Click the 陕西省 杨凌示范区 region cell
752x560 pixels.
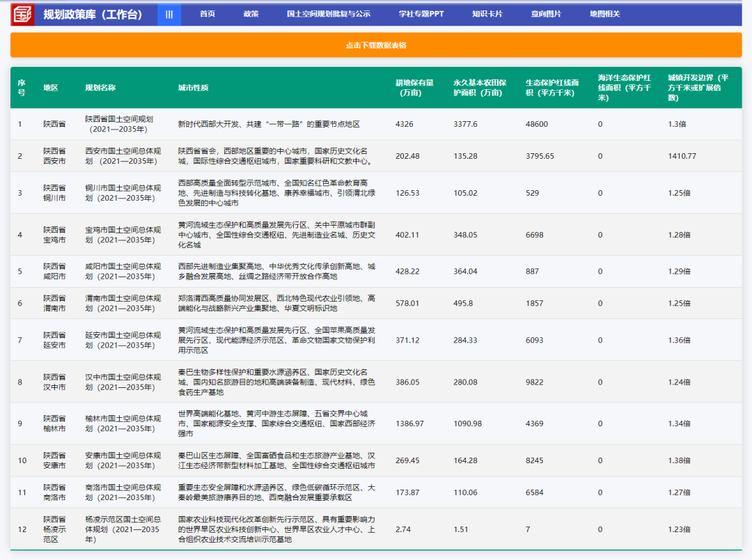click(54, 529)
